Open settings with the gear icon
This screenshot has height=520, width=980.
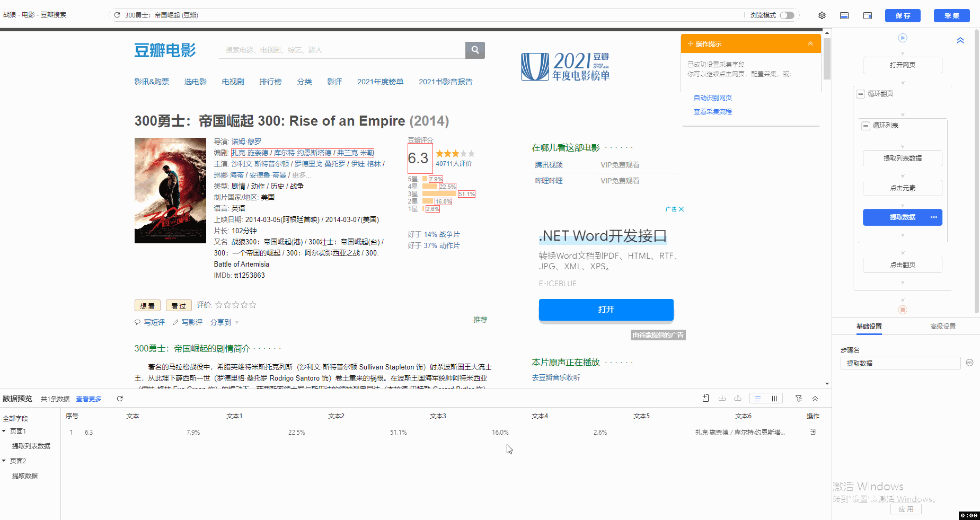tap(822, 15)
